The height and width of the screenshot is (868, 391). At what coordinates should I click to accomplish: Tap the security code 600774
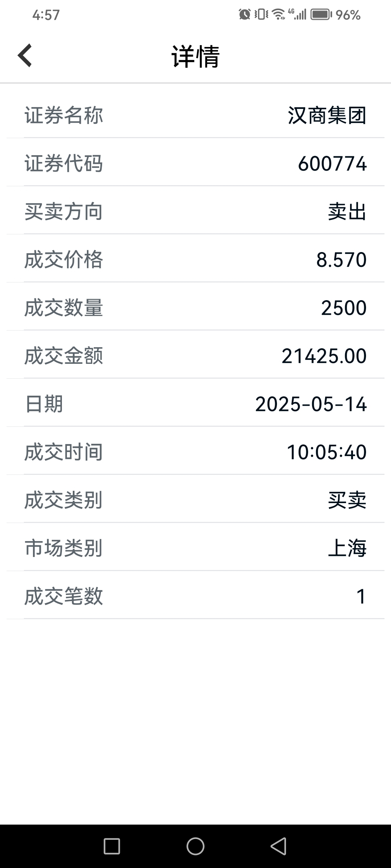pyautogui.click(x=332, y=163)
